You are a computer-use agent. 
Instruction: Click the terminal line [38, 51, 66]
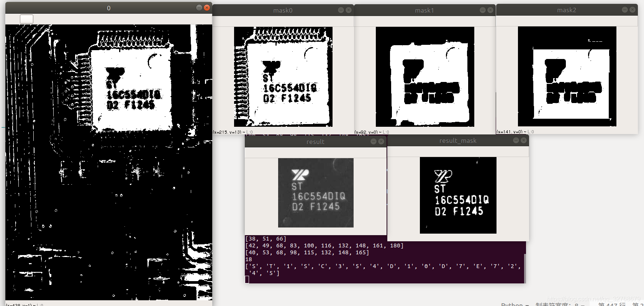pos(265,239)
